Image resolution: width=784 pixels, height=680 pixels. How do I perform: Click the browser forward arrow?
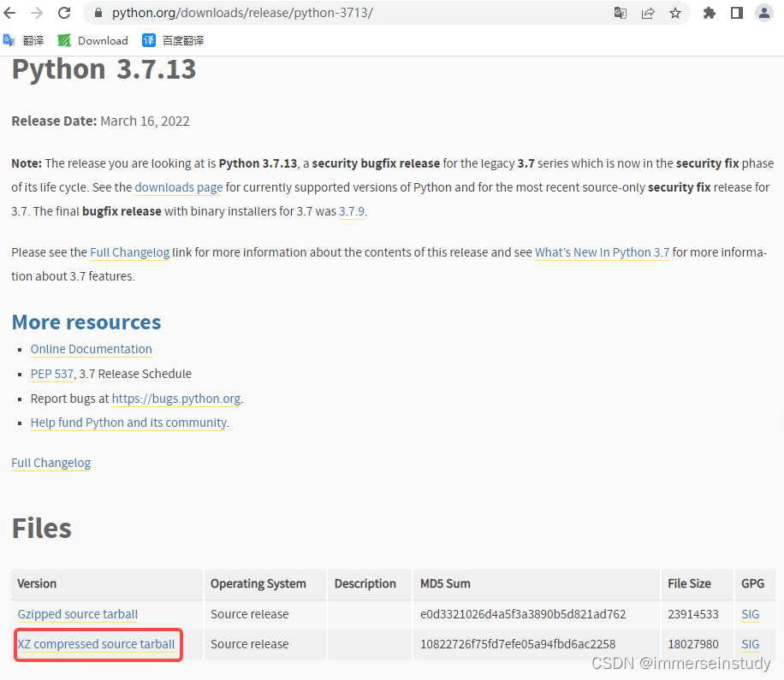click(x=37, y=13)
